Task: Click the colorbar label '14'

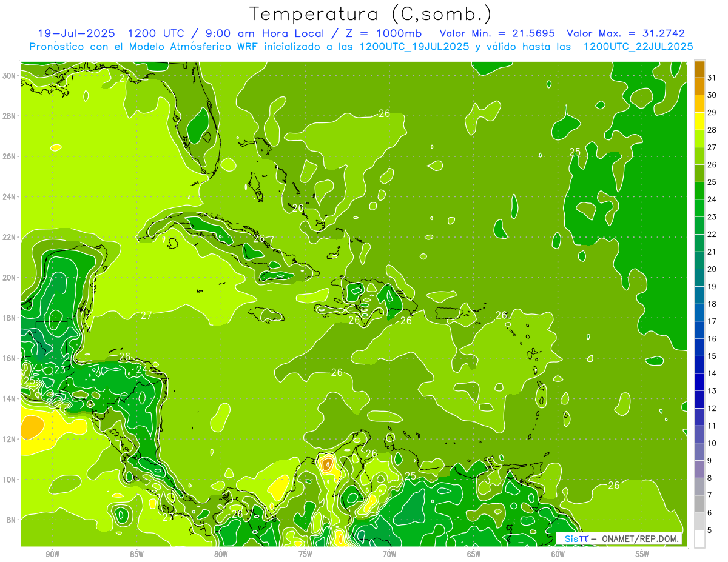Action: 712,373
